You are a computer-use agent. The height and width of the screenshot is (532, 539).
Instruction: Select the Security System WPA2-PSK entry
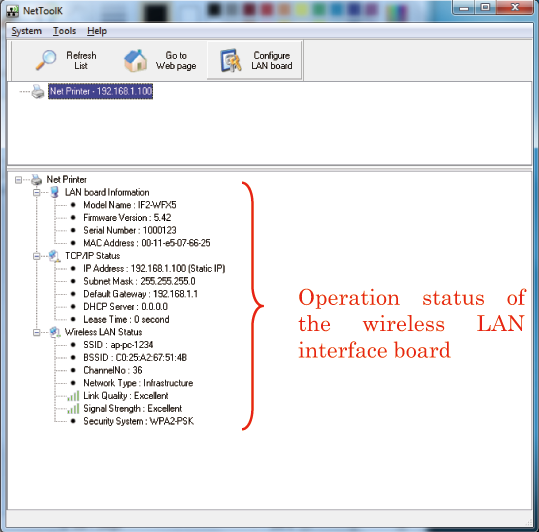coord(139,421)
